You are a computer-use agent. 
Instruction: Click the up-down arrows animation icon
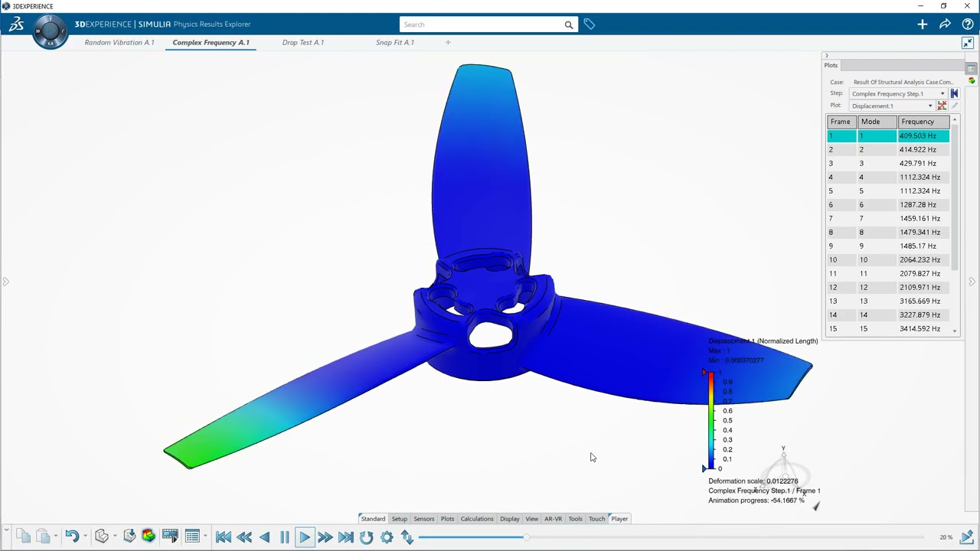click(407, 537)
